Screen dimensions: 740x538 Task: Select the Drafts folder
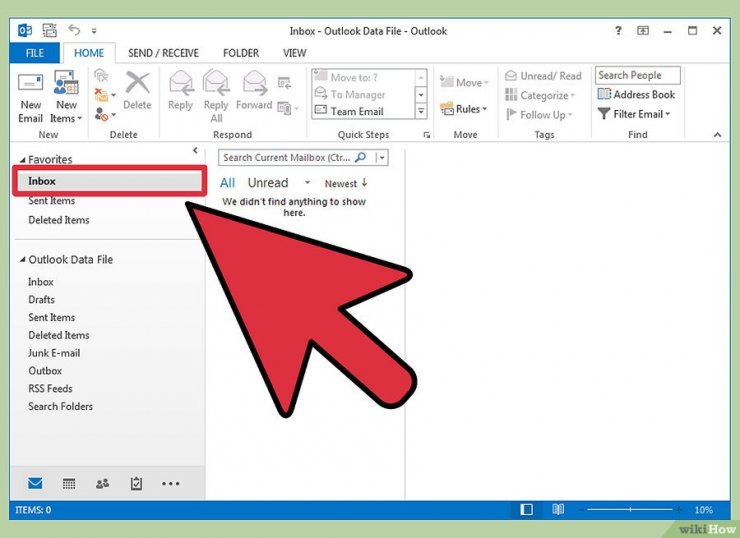[x=41, y=300]
